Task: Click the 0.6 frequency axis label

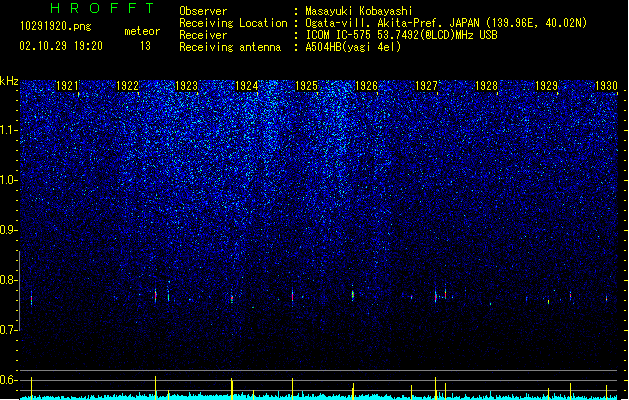Action: click(9, 380)
